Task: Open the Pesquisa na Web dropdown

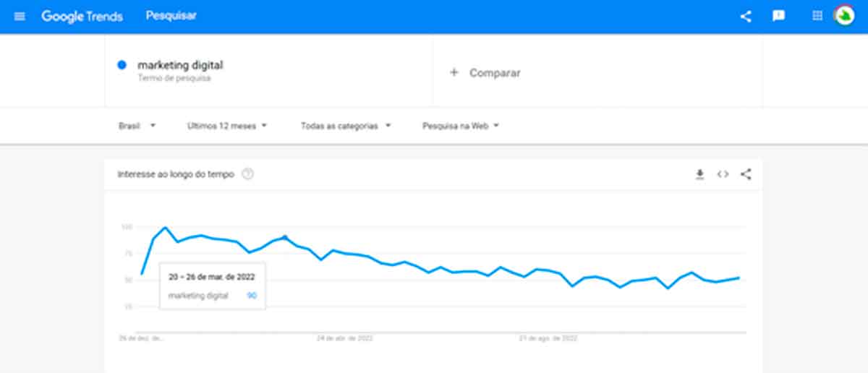Action: (461, 126)
